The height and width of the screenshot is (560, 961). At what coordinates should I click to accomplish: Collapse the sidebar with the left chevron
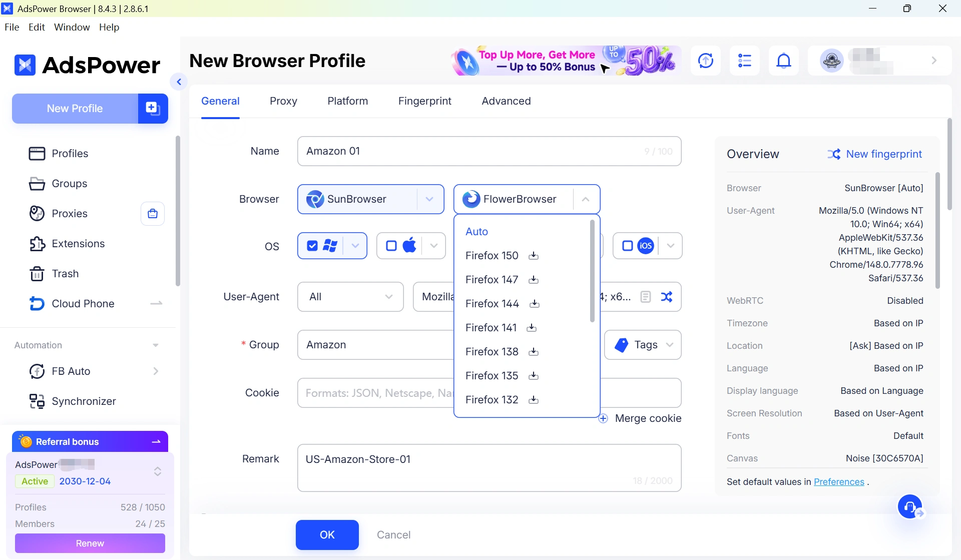[179, 82]
